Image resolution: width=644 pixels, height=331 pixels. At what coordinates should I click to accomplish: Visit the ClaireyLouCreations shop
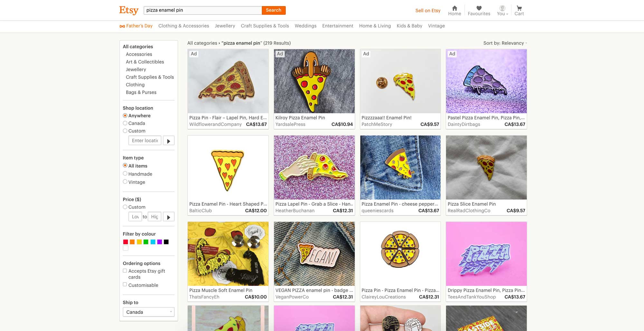[x=384, y=297]
